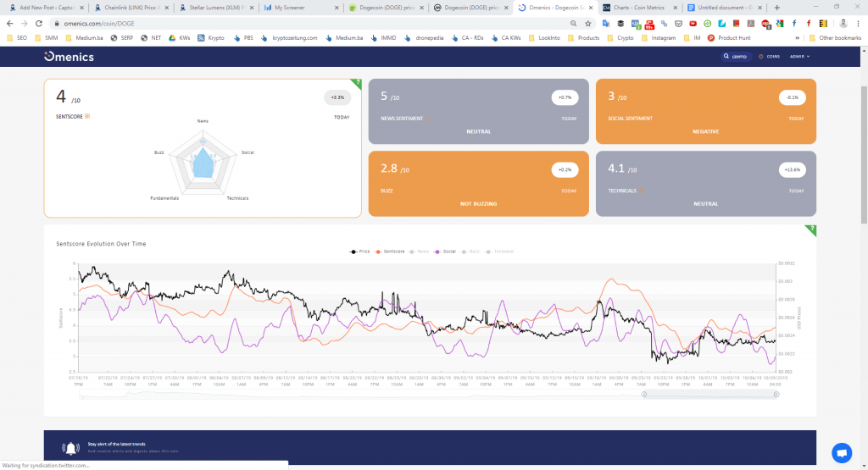The image size is (868, 470).
Task: Open the Social Sentiment card
Action: pyautogui.click(x=706, y=111)
